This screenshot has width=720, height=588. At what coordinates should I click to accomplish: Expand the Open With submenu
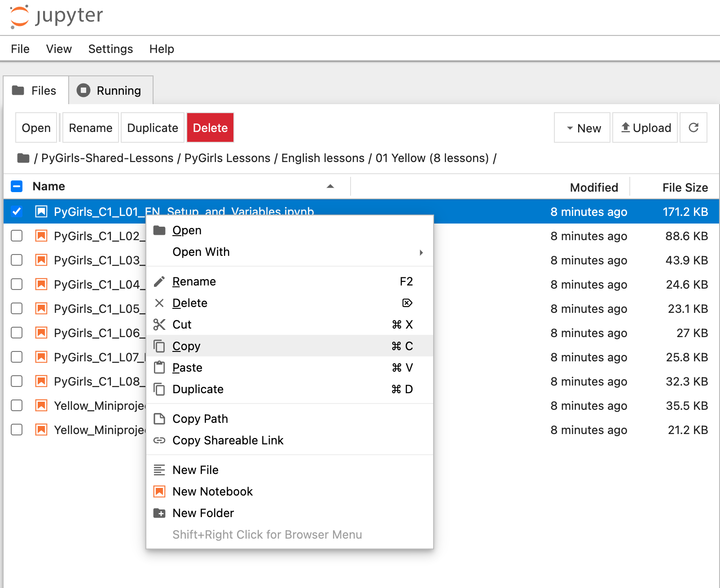290,252
